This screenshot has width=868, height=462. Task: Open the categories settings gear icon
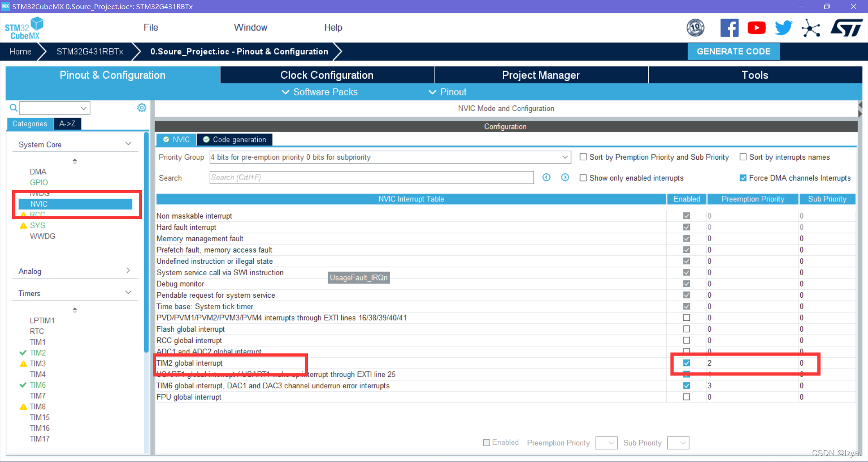142,108
